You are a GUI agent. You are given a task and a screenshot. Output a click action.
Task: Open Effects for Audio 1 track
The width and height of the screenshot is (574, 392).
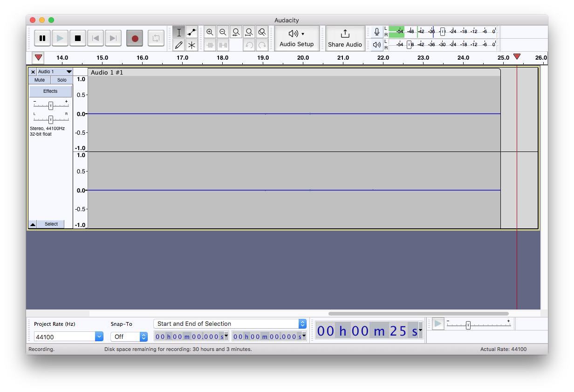point(50,91)
